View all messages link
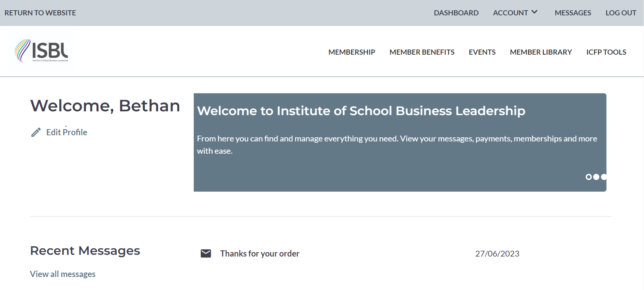The width and height of the screenshot is (644, 290). pos(63,274)
